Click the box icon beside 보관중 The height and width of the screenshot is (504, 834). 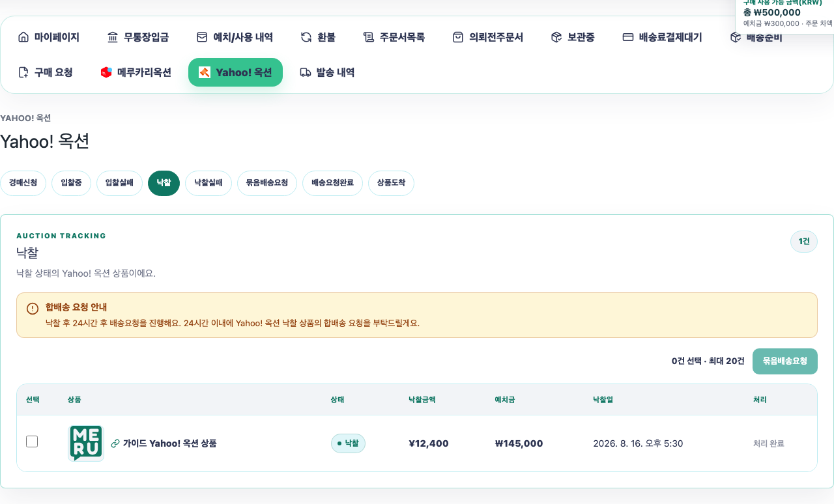click(x=556, y=37)
